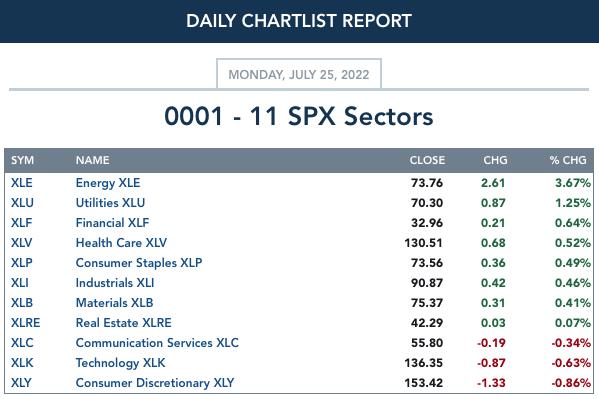Open the XLE symbol link
The width and height of the screenshot is (599, 399).
(21, 183)
